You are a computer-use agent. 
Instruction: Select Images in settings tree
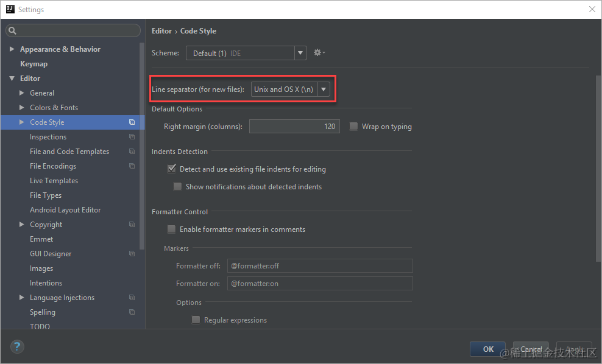tap(41, 268)
